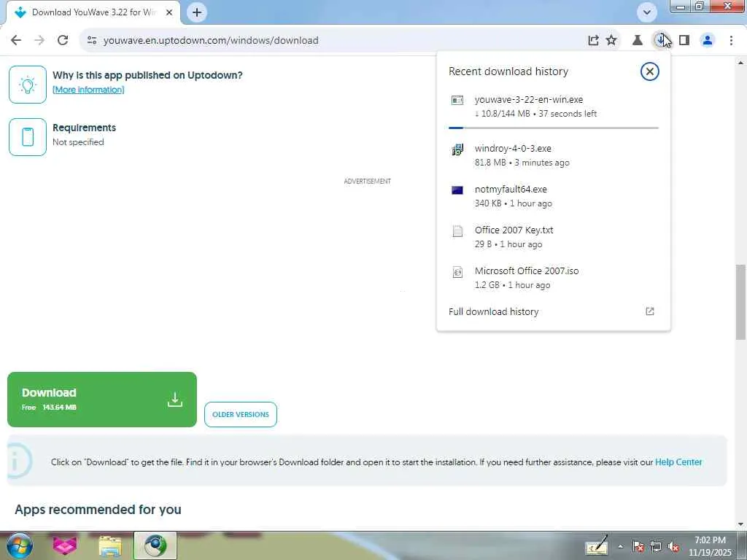Open the File Explorer taskbar folder icon
This screenshot has height=560, width=747.
click(x=110, y=545)
